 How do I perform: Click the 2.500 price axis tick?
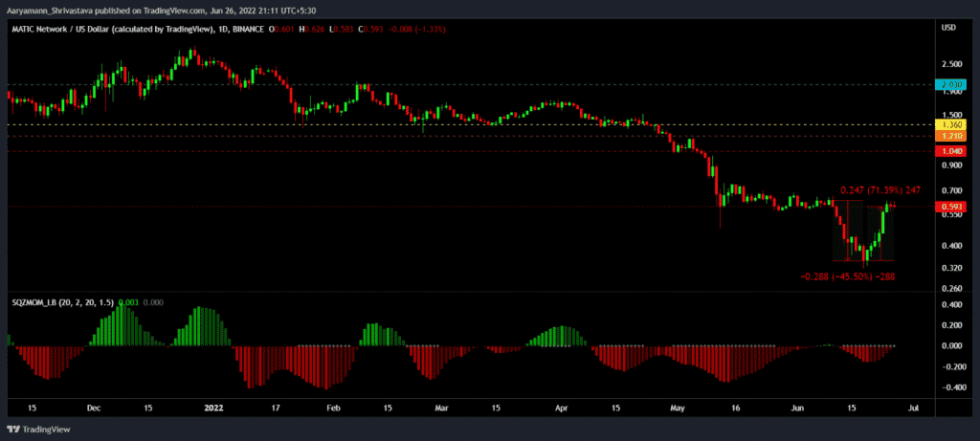(950, 64)
